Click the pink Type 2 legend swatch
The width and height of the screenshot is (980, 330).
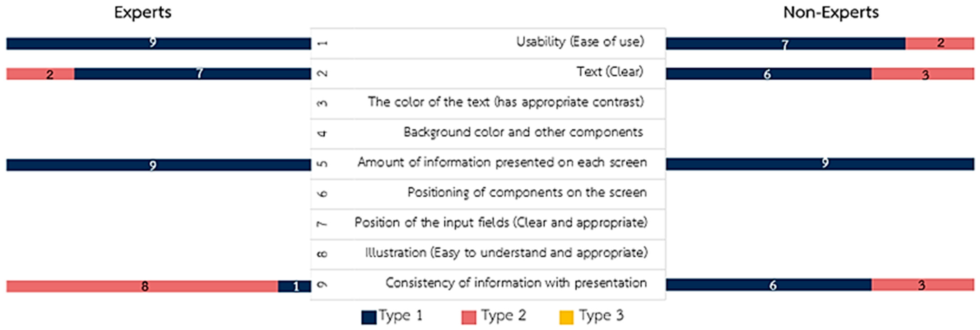pos(468,317)
